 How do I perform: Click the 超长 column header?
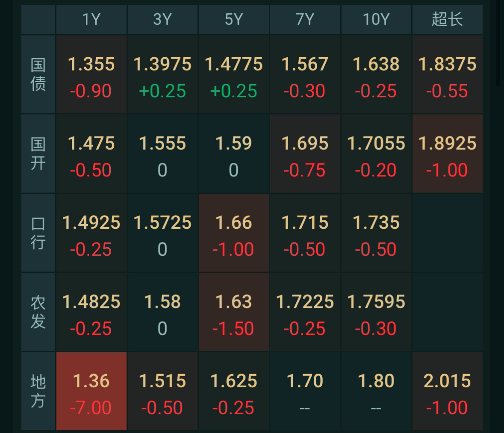click(x=447, y=20)
